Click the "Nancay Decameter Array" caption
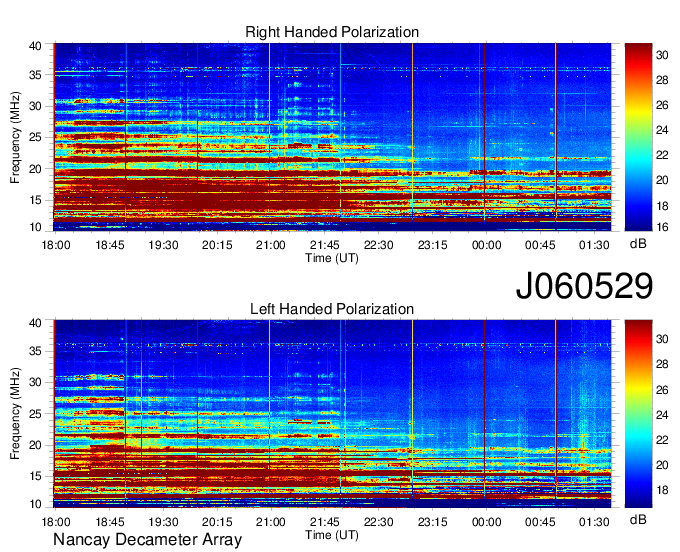Screen dimensions: 680x552 pos(147,539)
